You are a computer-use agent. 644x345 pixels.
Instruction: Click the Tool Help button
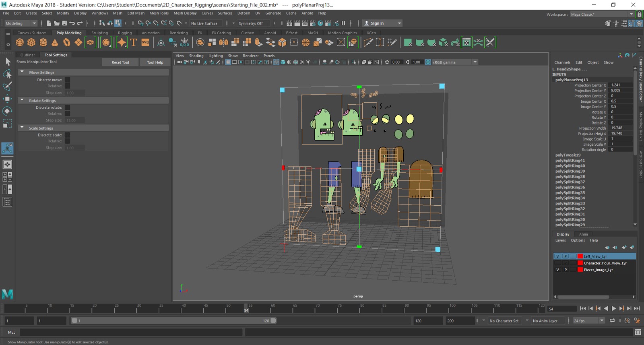pos(155,62)
